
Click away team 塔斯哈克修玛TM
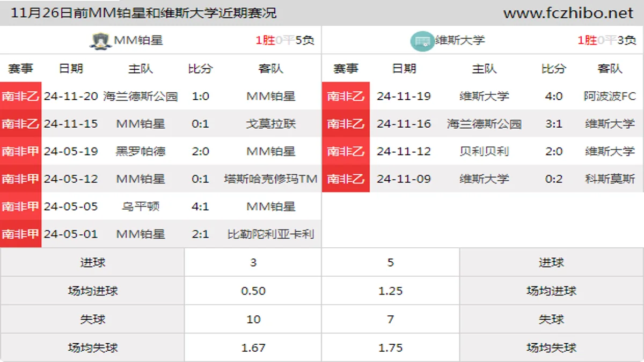tap(271, 179)
